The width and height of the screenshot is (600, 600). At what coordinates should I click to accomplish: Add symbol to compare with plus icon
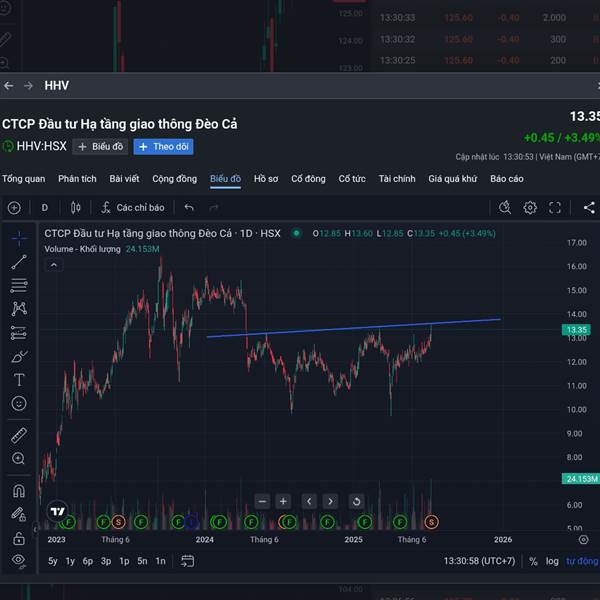point(14,208)
